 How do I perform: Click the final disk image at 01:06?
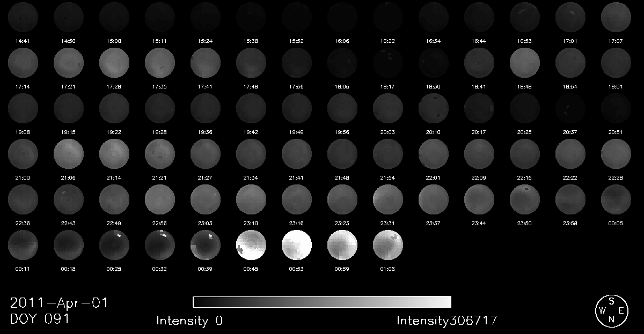(x=387, y=245)
